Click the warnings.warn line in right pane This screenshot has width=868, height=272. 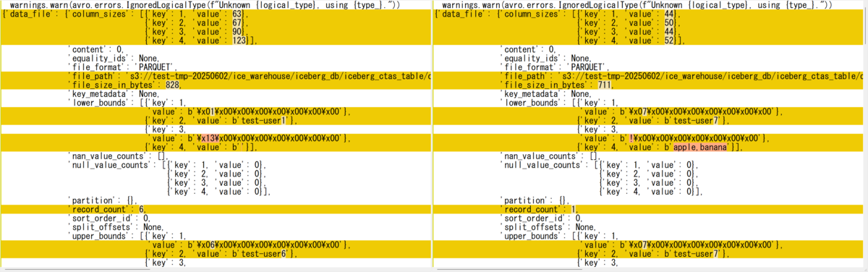(x=638, y=5)
